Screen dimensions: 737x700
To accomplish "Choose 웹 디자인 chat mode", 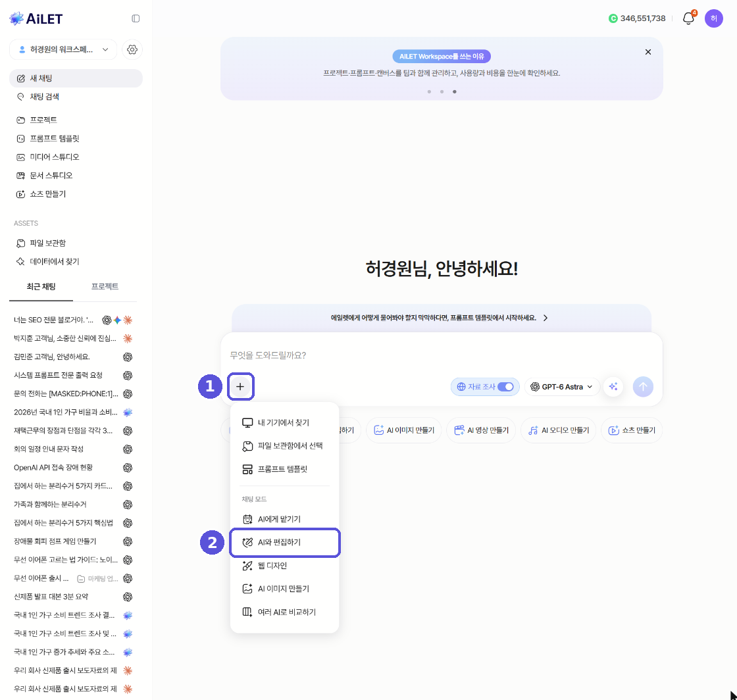I will tap(284, 566).
